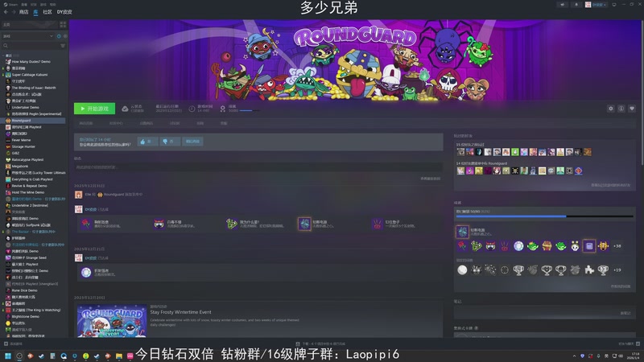Open the advanced filter icon beside search
Image resolution: width=644 pixels, height=362 pixels.
click(x=63, y=46)
